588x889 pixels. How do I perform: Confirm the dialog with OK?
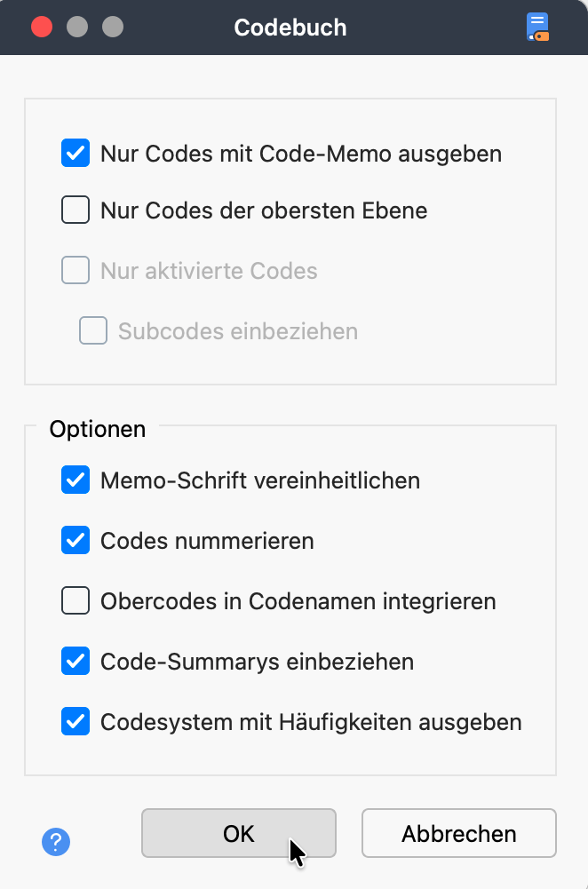(238, 833)
